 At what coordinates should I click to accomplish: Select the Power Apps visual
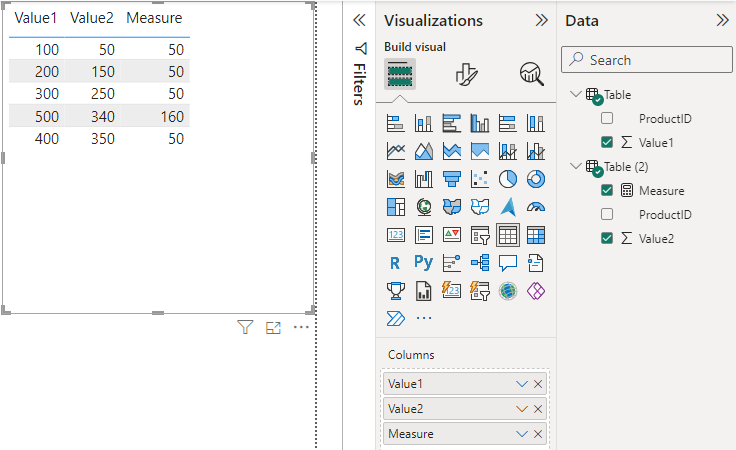click(x=536, y=291)
